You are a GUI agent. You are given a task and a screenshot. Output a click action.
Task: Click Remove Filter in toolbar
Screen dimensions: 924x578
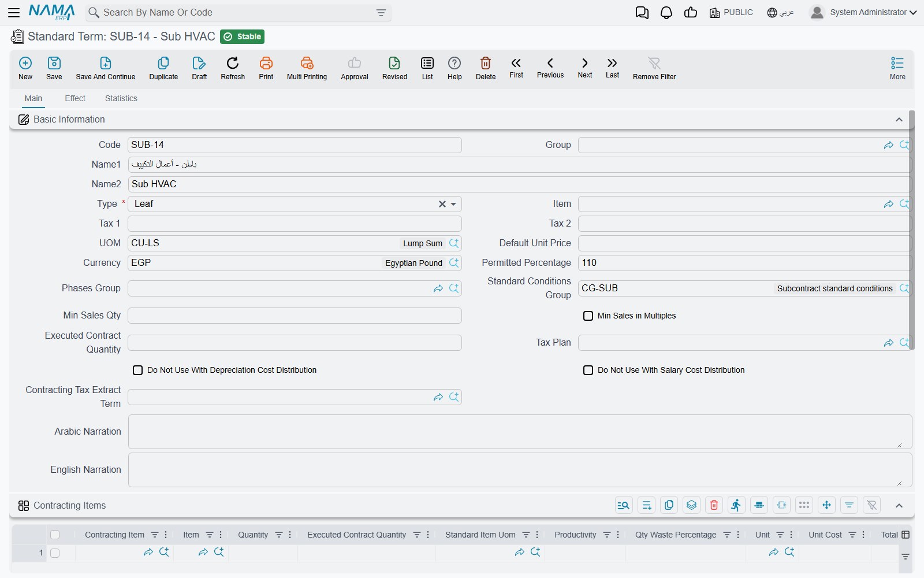[x=654, y=68]
